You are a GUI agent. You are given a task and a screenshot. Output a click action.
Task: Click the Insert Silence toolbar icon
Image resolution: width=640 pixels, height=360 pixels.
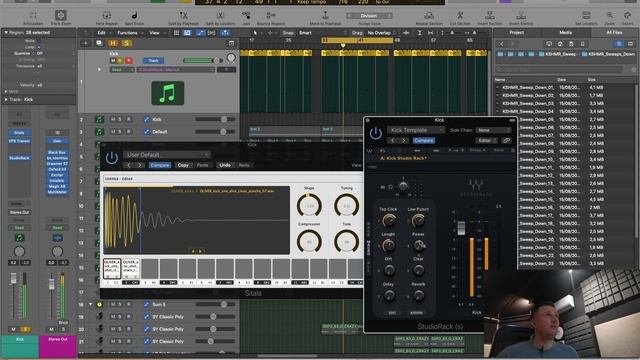[521, 16]
